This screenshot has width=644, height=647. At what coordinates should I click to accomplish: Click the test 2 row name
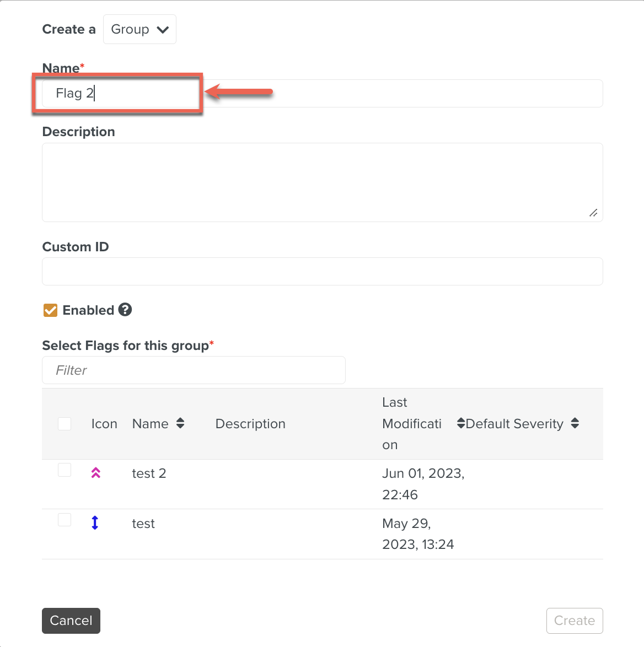pos(149,473)
